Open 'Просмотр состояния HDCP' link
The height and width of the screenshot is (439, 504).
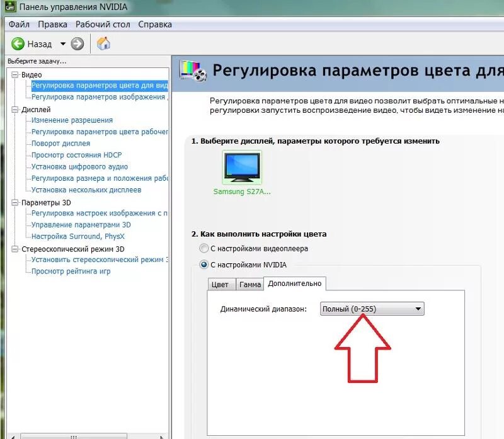pyautogui.click(x=77, y=155)
